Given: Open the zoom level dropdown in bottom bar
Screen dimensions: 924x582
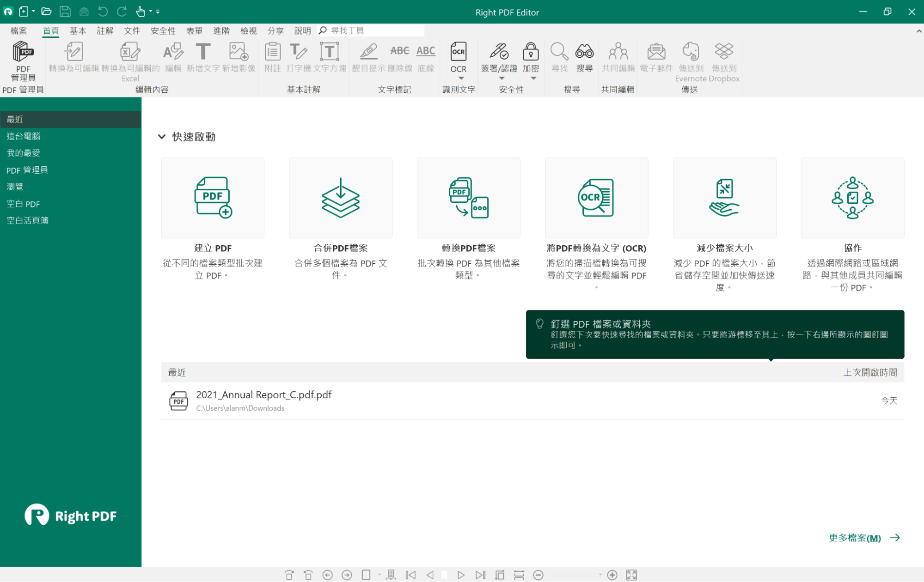Looking at the screenshot, I should pyautogui.click(x=600, y=575).
